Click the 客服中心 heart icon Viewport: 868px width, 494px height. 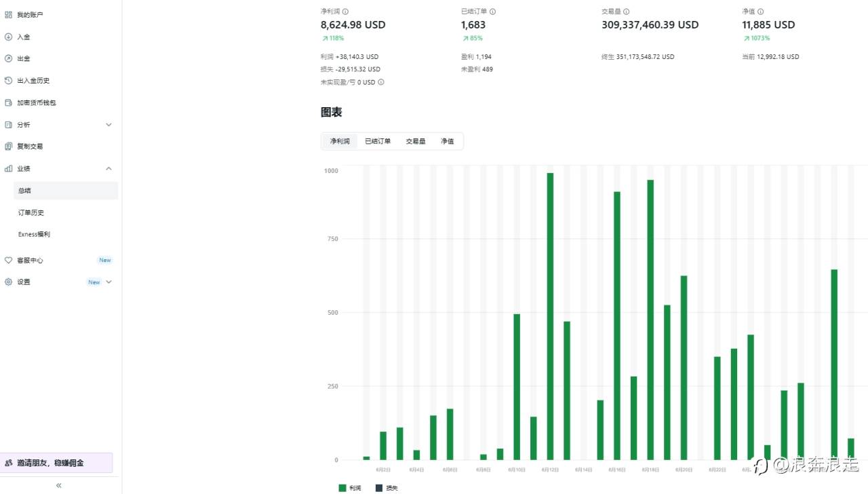(x=8, y=260)
